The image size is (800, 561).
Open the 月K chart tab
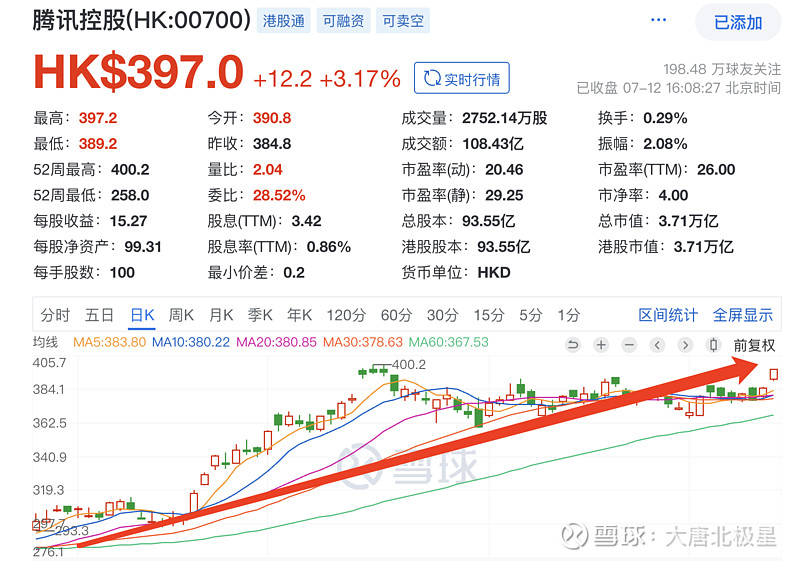221,315
